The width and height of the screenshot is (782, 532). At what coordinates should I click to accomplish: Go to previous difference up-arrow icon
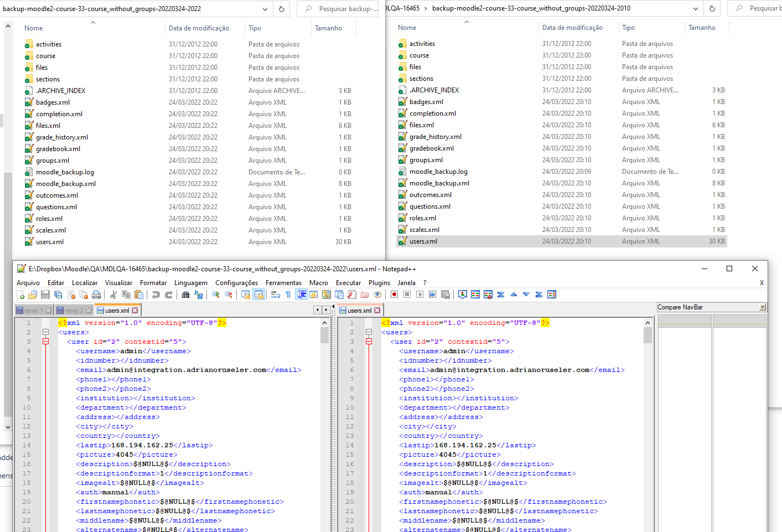point(514,295)
